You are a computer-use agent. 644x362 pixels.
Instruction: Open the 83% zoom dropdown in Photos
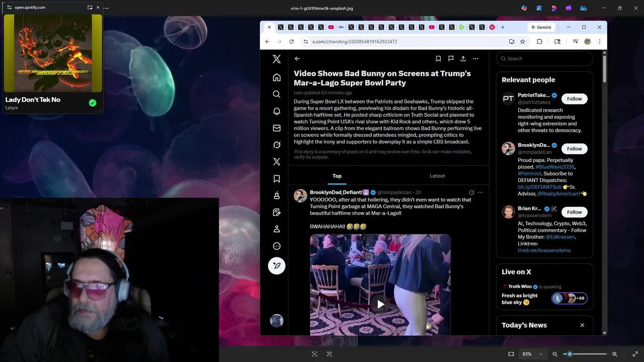[x=532, y=354]
